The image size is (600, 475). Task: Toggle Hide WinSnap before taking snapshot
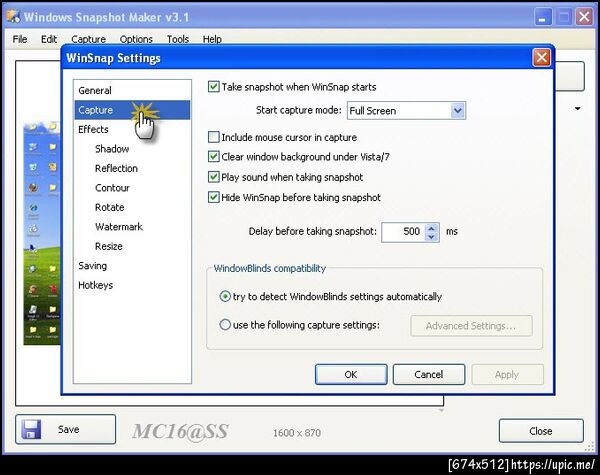[214, 197]
